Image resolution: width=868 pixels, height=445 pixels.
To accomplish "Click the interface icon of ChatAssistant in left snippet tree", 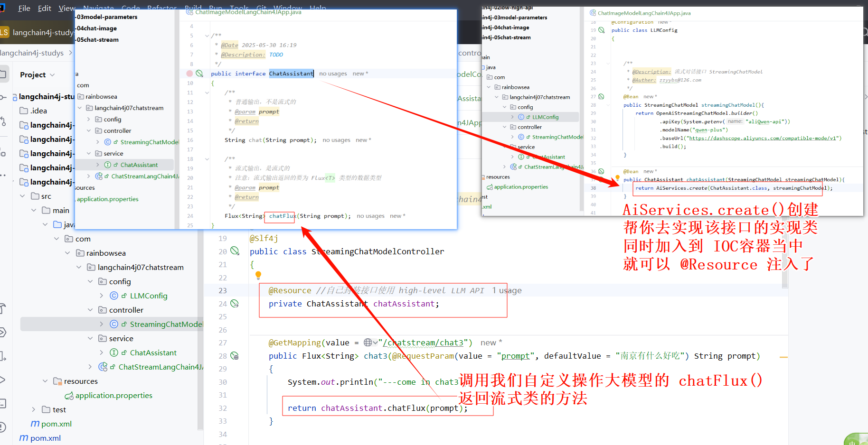I will pyautogui.click(x=108, y=165).
